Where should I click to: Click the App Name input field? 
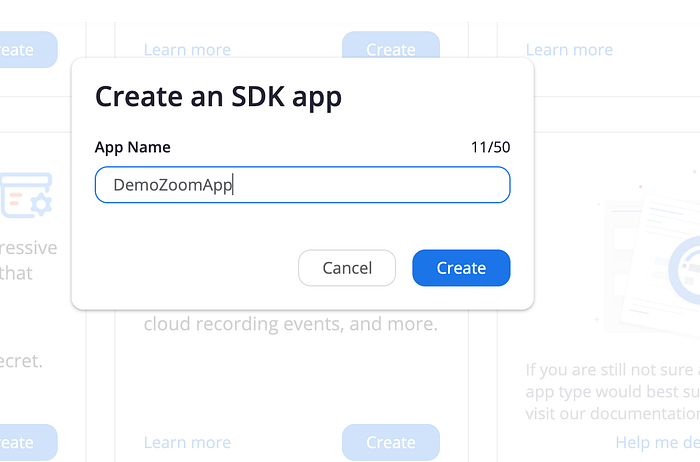pyautogui.click(x=302, y=185)
